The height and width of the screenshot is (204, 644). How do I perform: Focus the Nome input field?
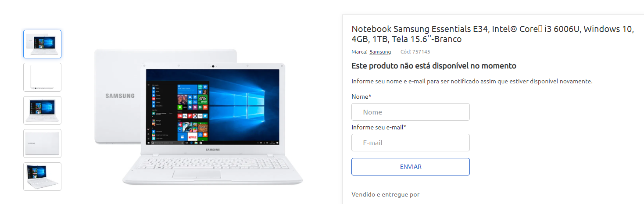coord(411,112)
